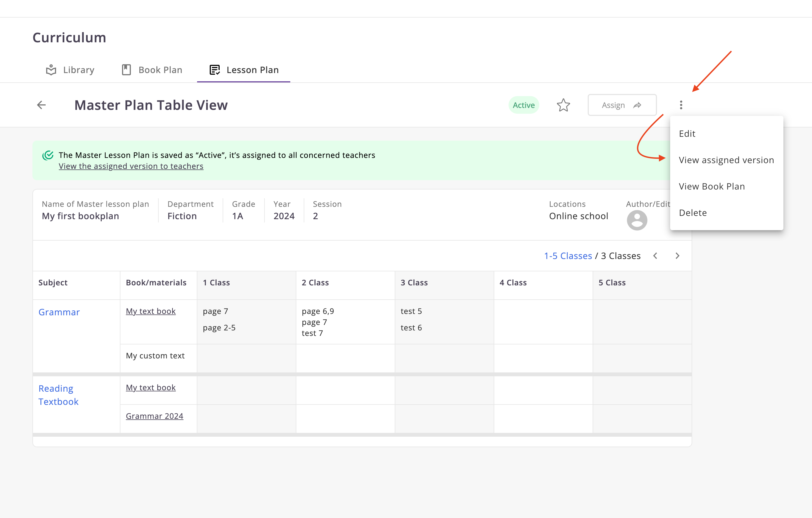Star the Master Plan as favorite
812x518 pixels.
(563, 105)
